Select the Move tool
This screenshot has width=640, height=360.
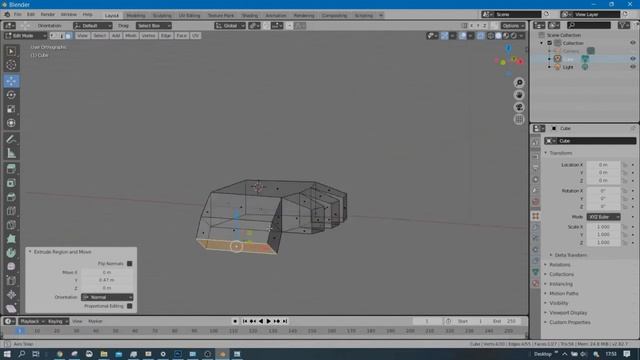[x=11, y=81]
